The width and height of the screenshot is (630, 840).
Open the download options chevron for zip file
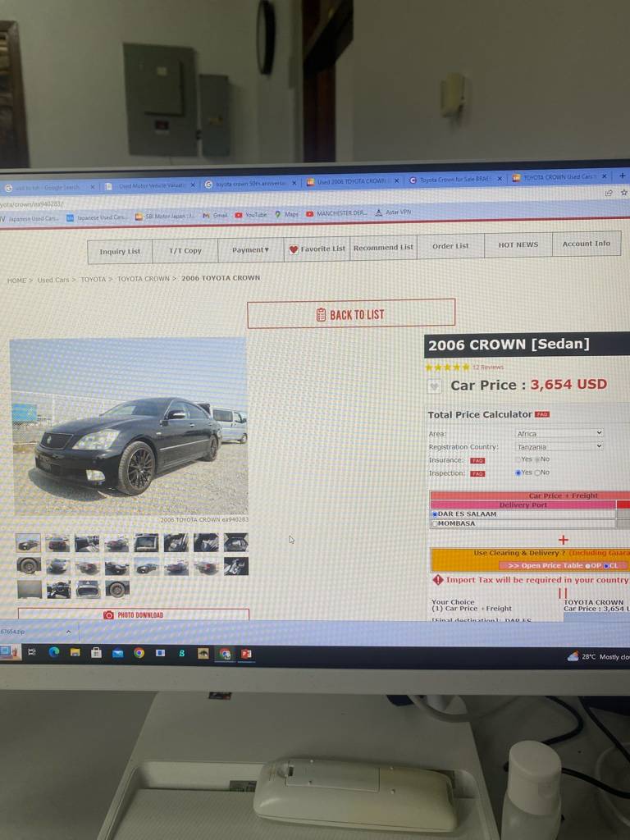click(x=69, y=632)
